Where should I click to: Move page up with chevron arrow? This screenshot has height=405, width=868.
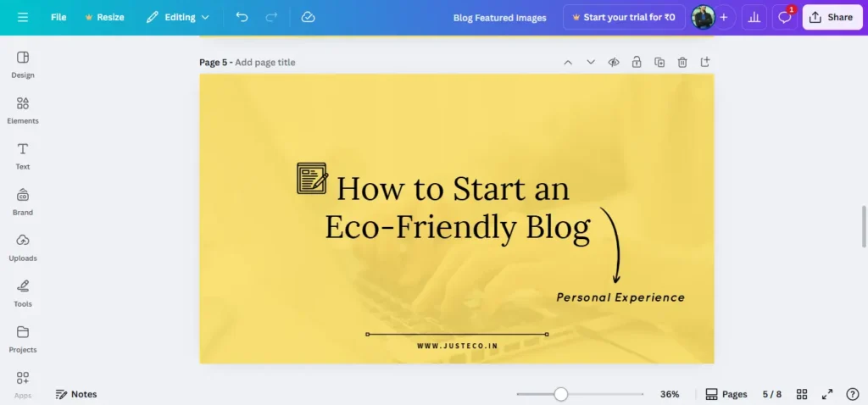click(x=568, y=62)
